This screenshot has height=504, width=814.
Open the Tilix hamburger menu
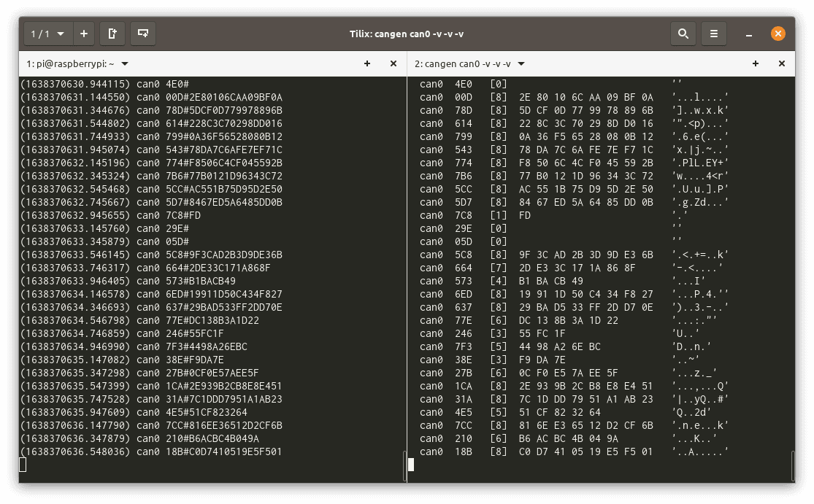click(x=714, y=34)
